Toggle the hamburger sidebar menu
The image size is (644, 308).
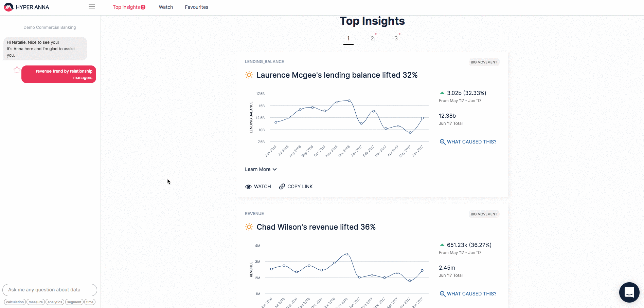[92, 7]
